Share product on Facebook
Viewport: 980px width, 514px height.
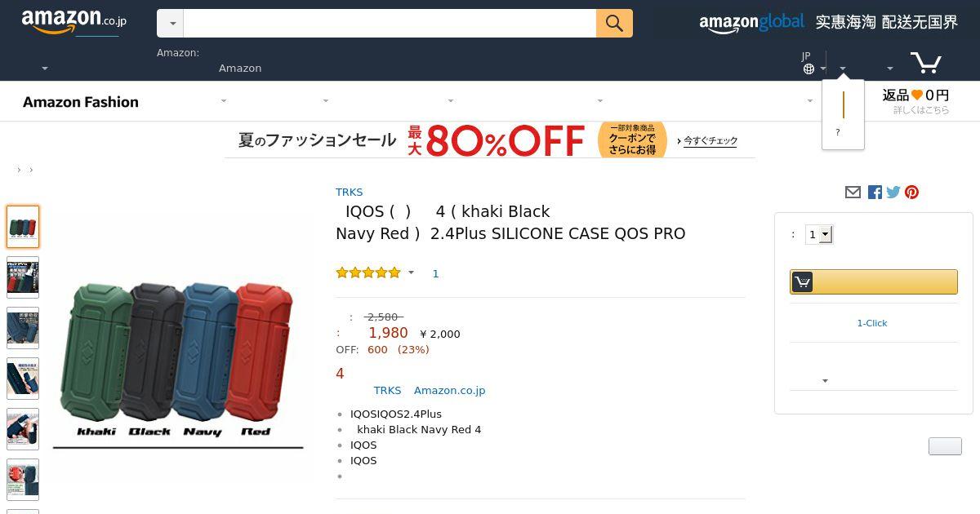coord(875,193)
